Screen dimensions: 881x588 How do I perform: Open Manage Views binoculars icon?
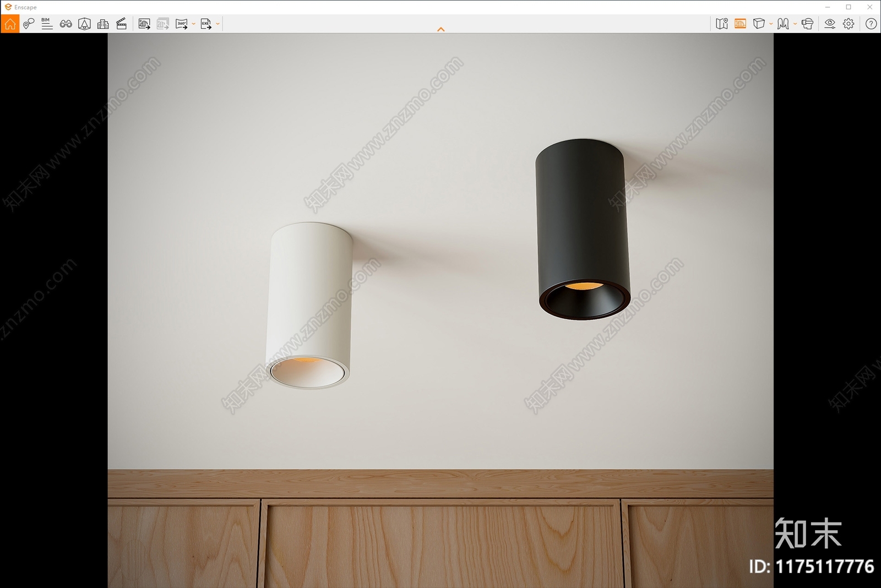coord(66,24)
